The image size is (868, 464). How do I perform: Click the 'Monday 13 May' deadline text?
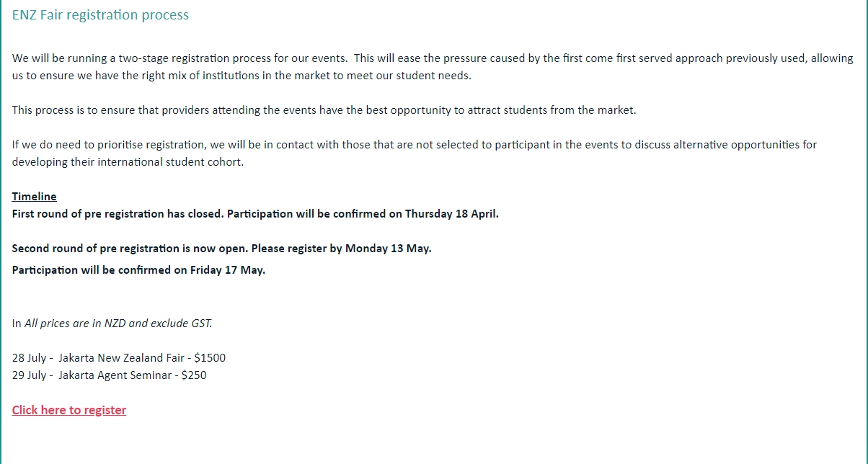(387, 249)
